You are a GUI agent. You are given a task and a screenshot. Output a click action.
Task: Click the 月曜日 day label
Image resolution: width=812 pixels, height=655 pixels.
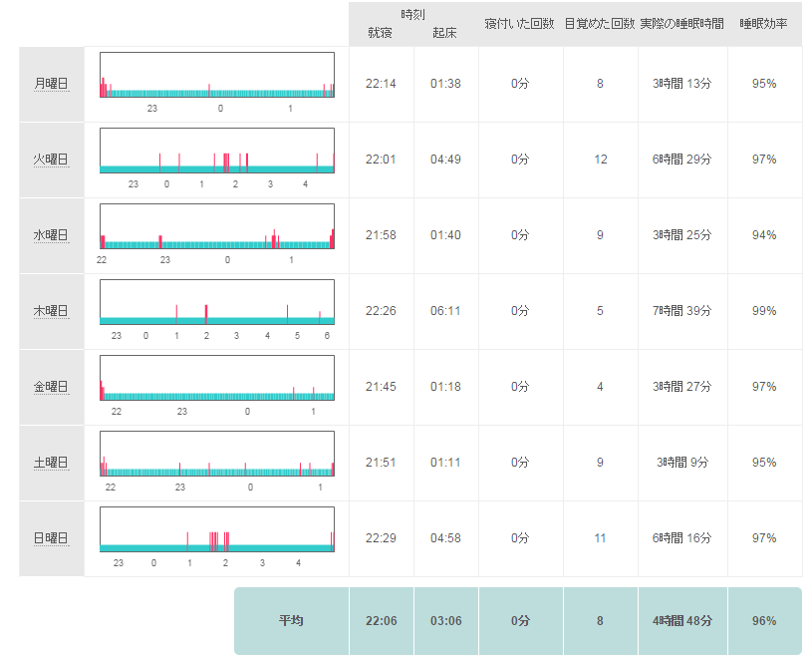(51, 84)
